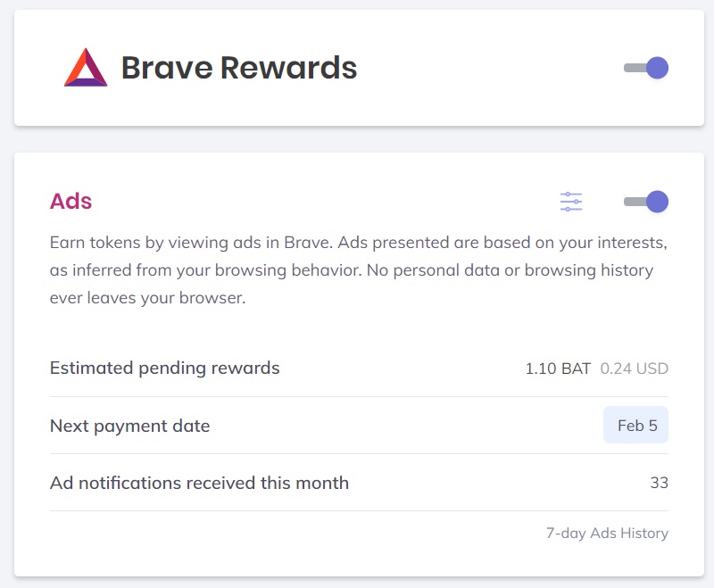Turn off the Brave Rewards main toggle
This screenshot has width=714, height=588.
645,68
